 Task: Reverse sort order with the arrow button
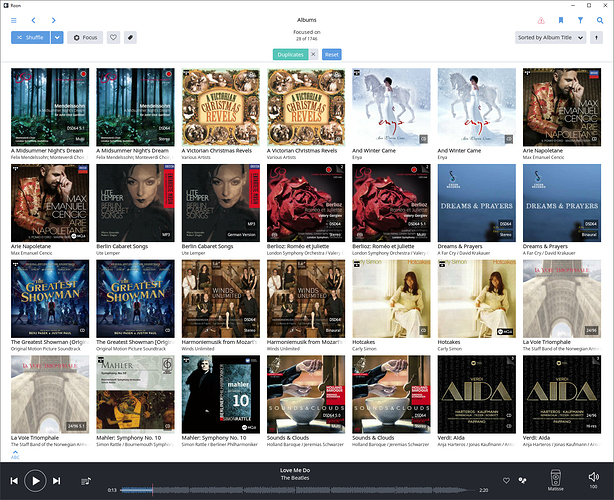[x=596, y=38]
